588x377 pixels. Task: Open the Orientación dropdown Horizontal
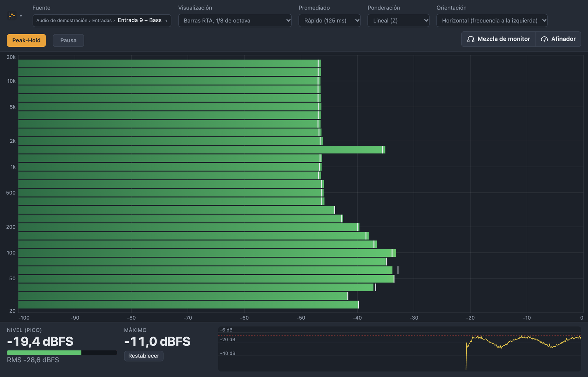click(492, 21)
